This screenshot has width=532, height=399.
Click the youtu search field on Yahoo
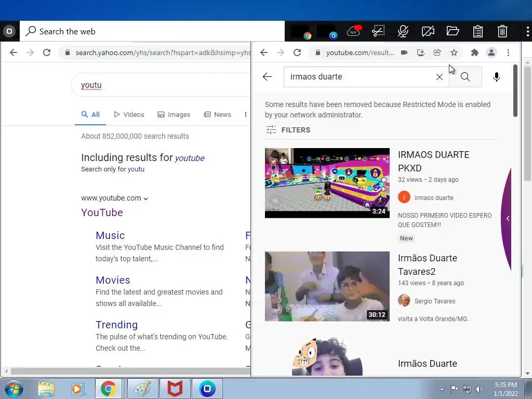(x=161, y=85)
